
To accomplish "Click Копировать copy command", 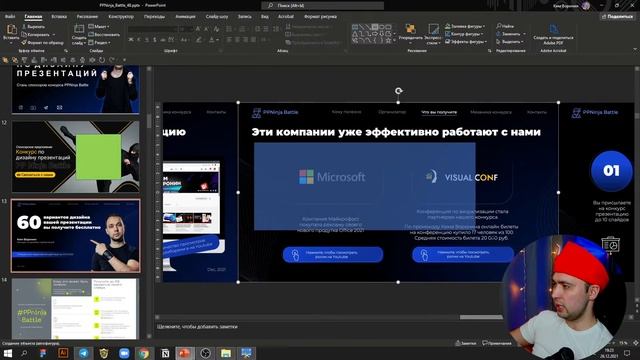I will (35, 35).
